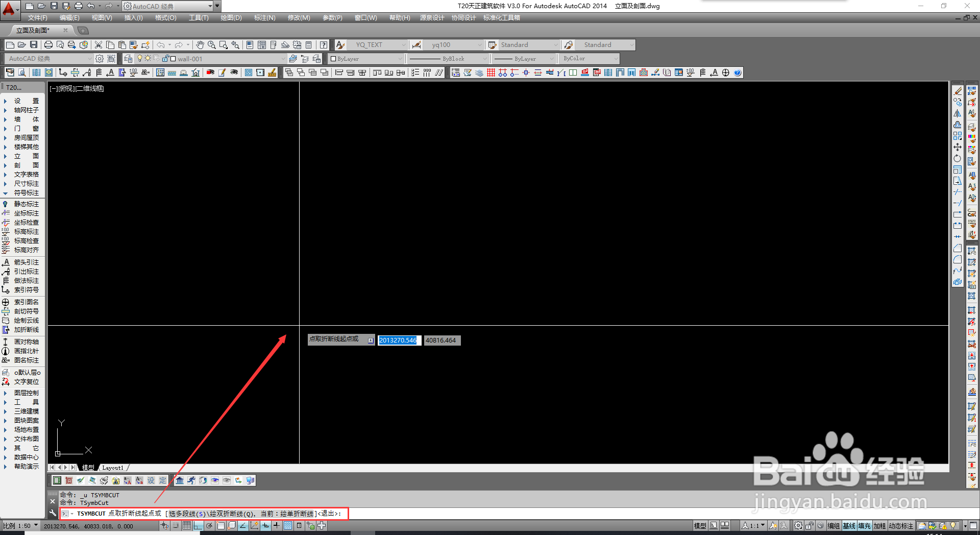Toggle 动态标注 in status bar

click(901, 526)
